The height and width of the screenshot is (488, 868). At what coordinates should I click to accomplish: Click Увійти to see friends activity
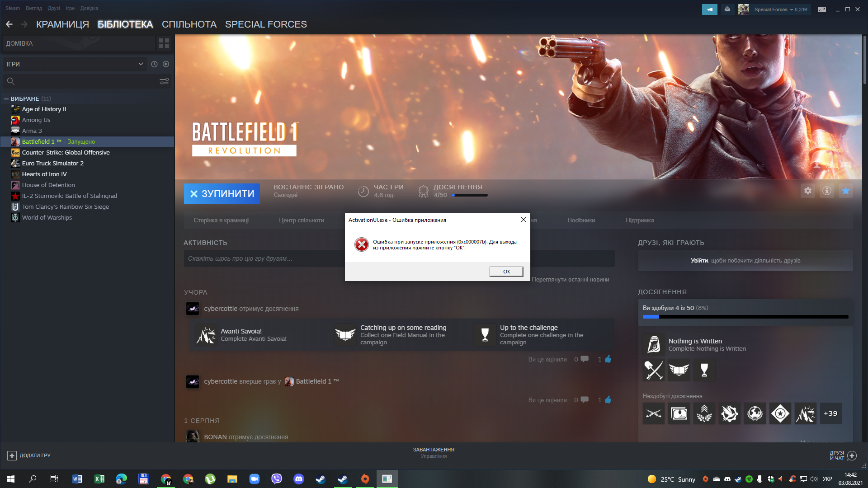(699, 260)
